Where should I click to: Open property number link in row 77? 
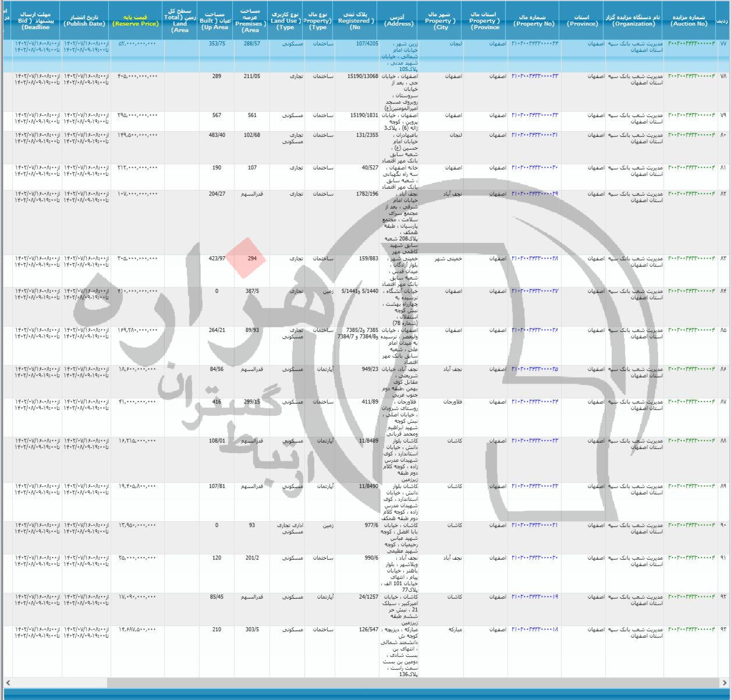coord(535,44)
